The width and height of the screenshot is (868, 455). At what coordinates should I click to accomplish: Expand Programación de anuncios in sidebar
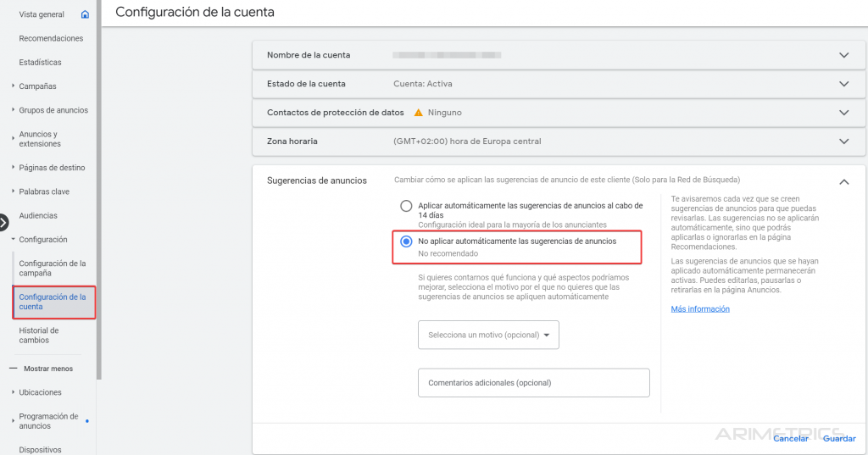coord(13,420)
